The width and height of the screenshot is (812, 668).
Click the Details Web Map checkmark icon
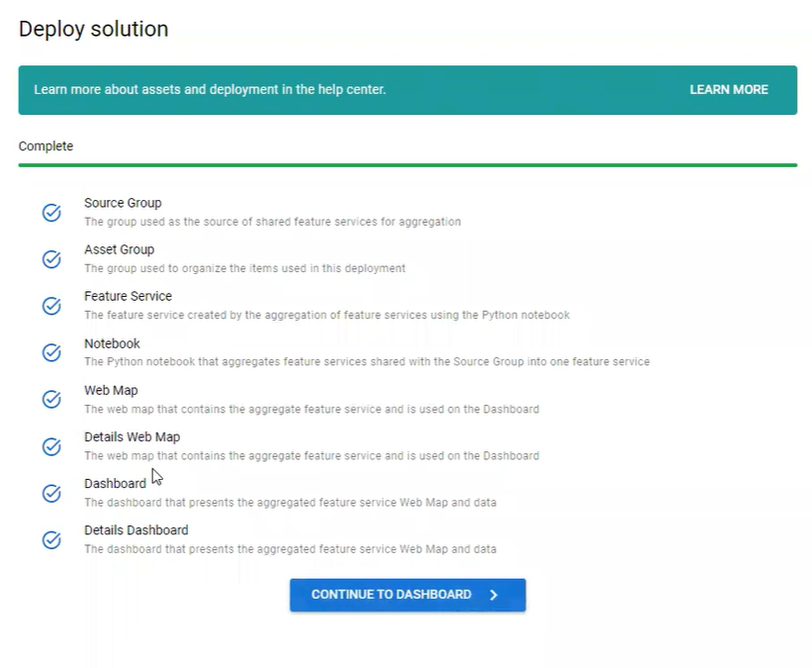point(51,446)
